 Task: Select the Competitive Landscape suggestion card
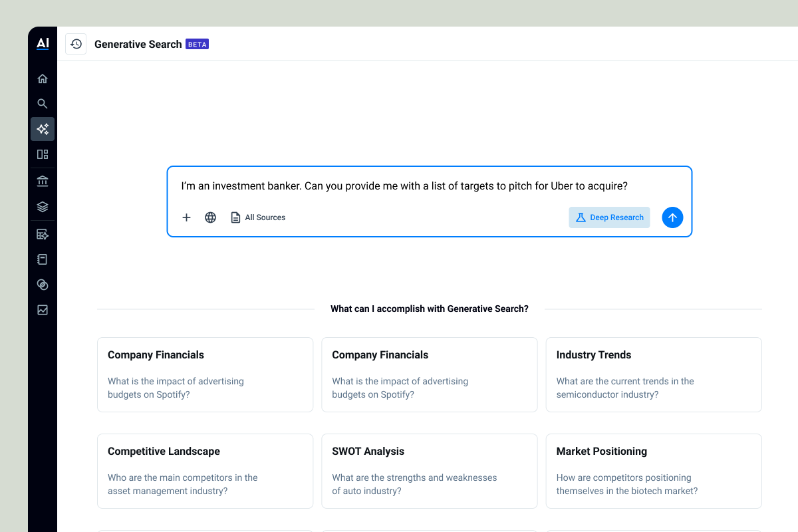tap(205, 471)
